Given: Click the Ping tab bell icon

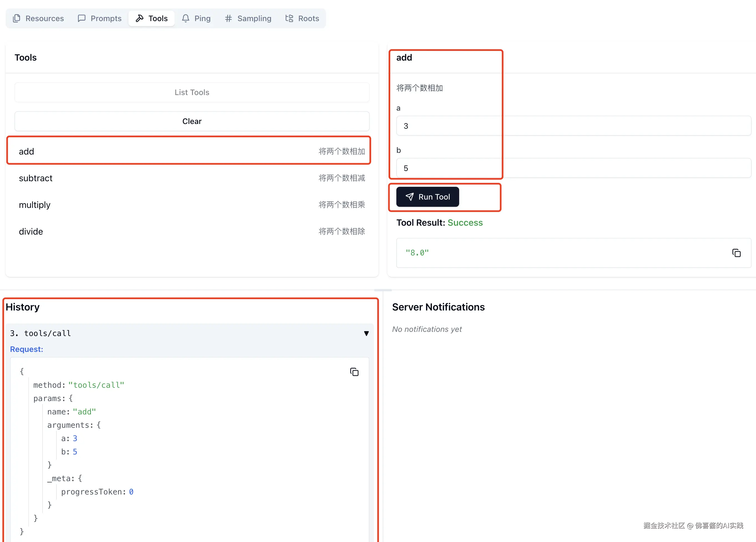Looking at the screenshot, I should click(x=186, y=18).
